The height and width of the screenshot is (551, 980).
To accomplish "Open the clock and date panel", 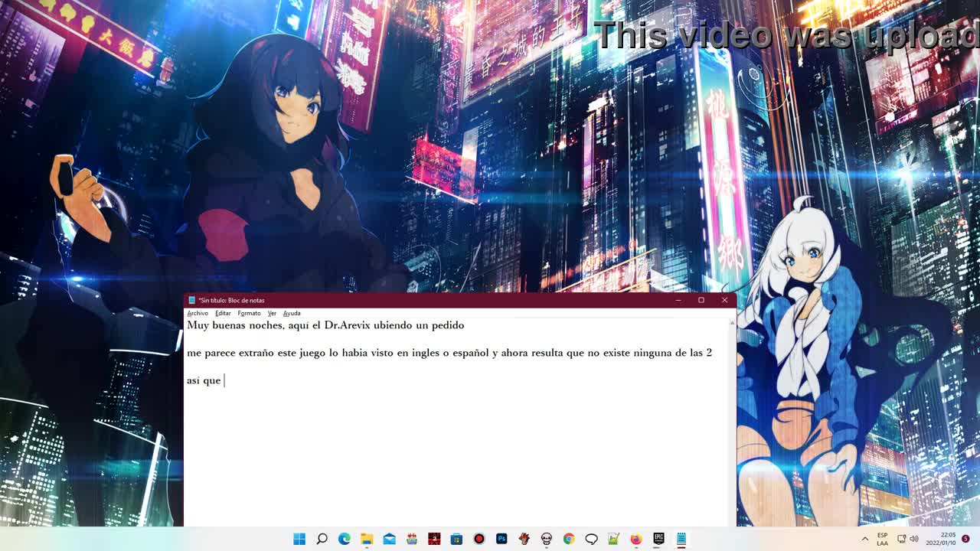I will tap(940, 539).
